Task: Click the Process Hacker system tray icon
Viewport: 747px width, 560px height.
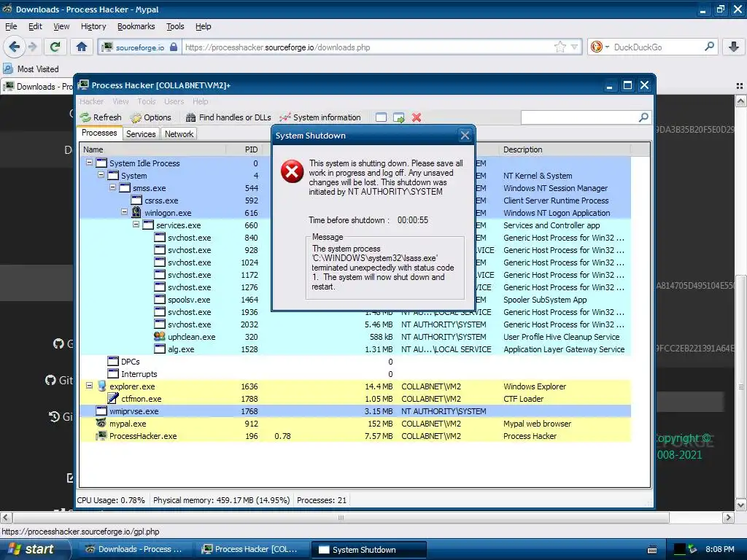Action: click(x=680, y=549)
